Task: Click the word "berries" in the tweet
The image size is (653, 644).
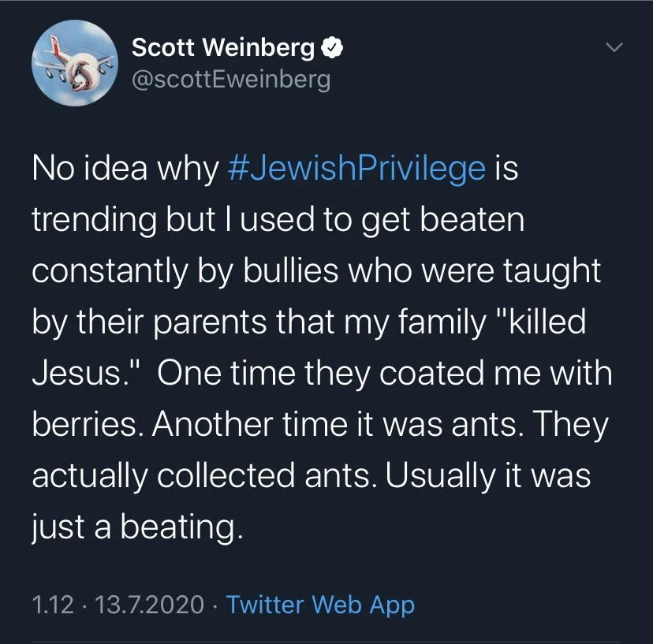Action: [84, 425]
